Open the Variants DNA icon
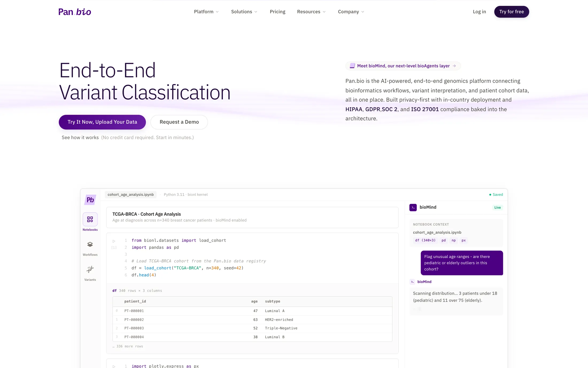 90,269
